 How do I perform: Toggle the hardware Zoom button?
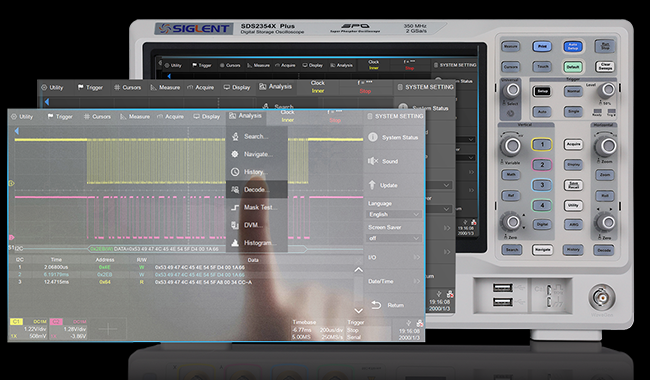[605, 175]
